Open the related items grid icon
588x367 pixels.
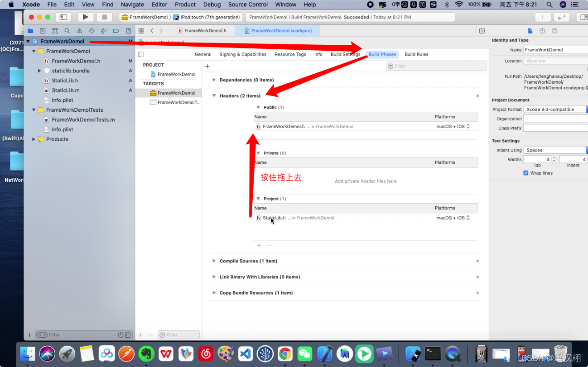click(x=141, y=31)
